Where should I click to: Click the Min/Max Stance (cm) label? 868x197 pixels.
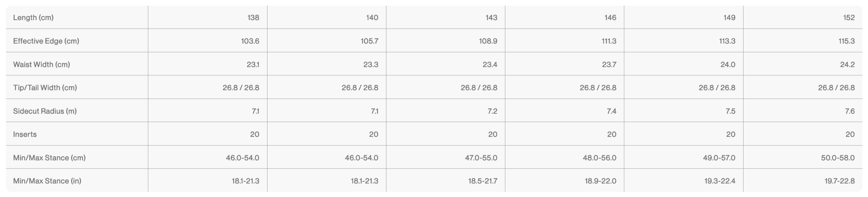coord(49,157)
